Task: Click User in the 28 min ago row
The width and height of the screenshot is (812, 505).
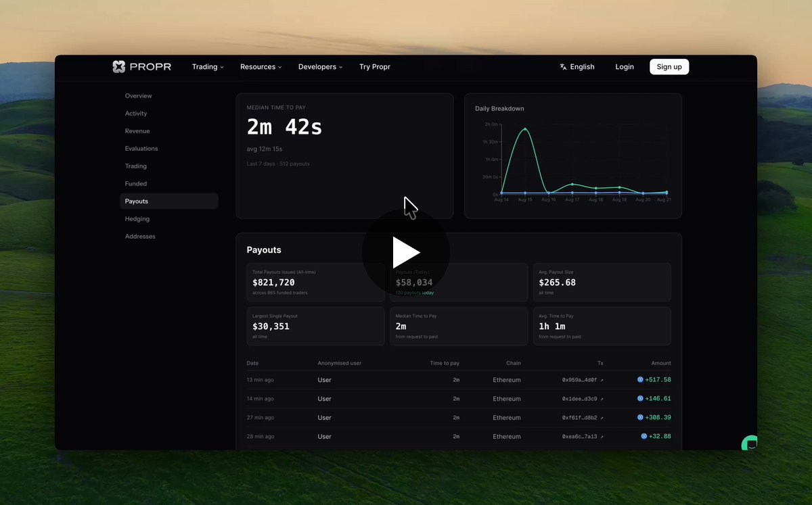Action: (x=324, y=437)
